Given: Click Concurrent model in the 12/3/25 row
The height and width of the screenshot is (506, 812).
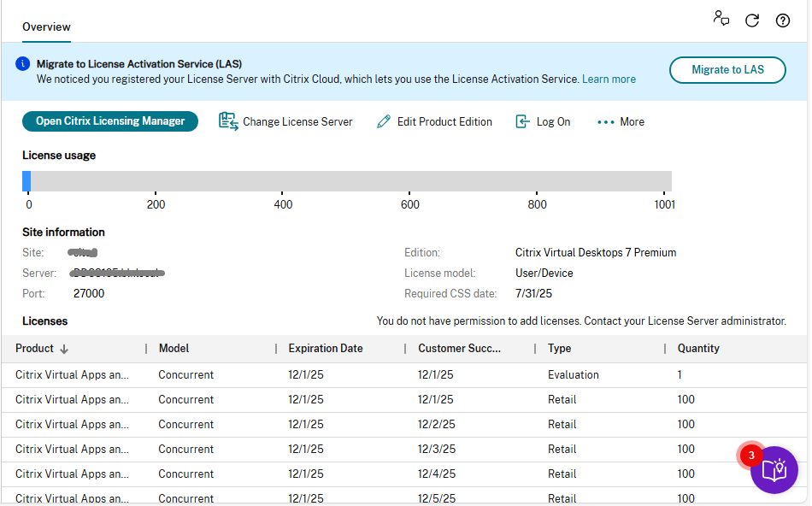Looking at the screenshot, I should coord(186,450).
